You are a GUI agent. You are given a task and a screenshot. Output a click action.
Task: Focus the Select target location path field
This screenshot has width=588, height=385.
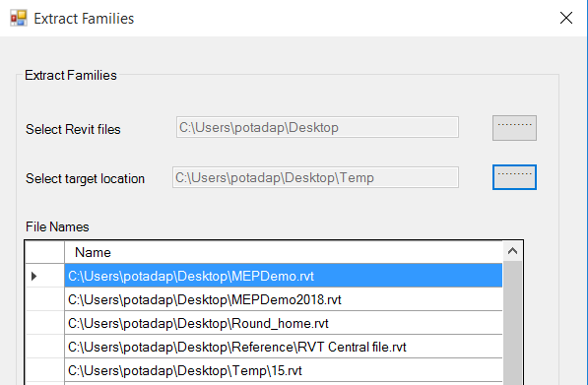point(315,177)
